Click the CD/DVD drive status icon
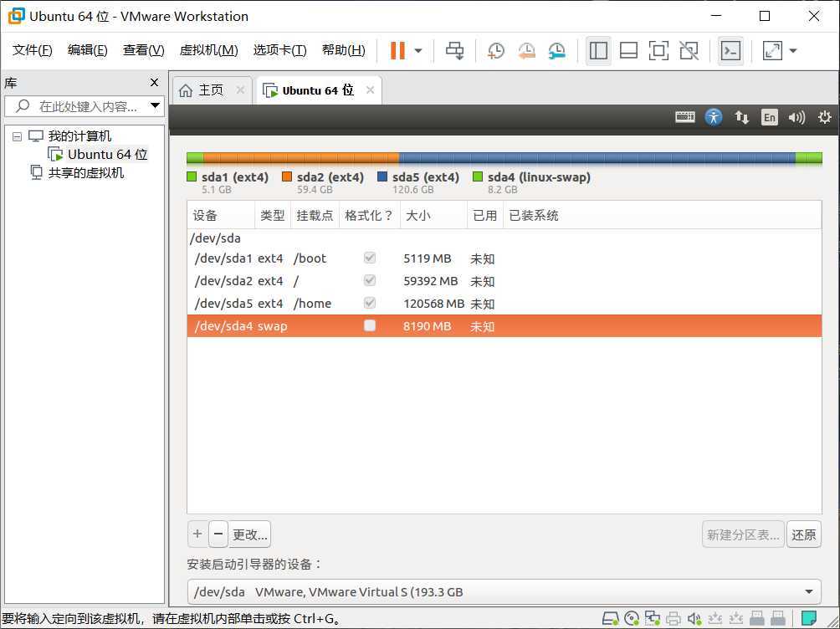This screenshot has height=629, width=840. [632, 618]
